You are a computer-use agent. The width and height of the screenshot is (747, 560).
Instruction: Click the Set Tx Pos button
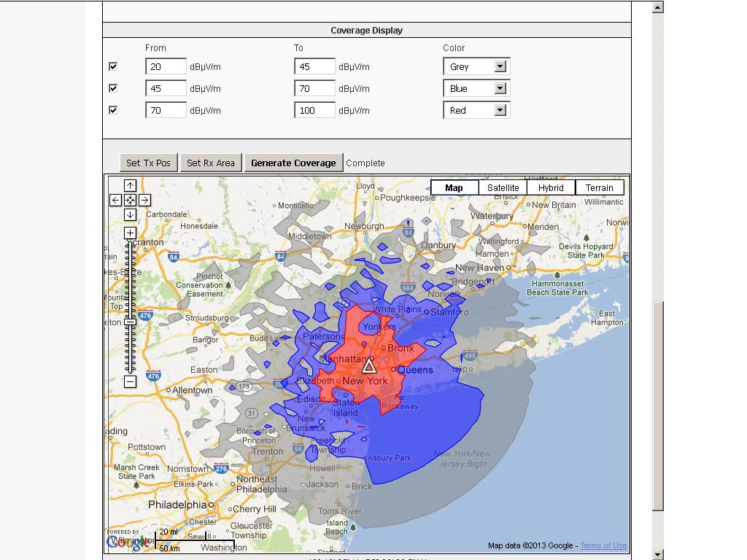148,163
